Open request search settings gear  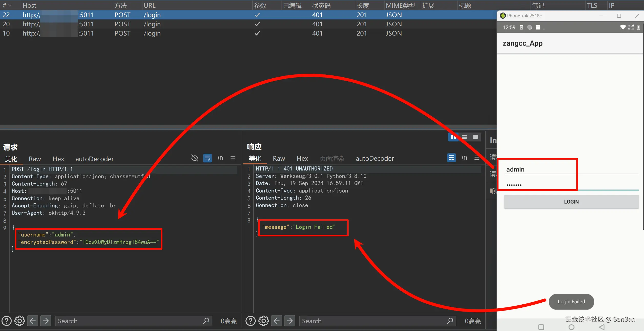(19, 321)
